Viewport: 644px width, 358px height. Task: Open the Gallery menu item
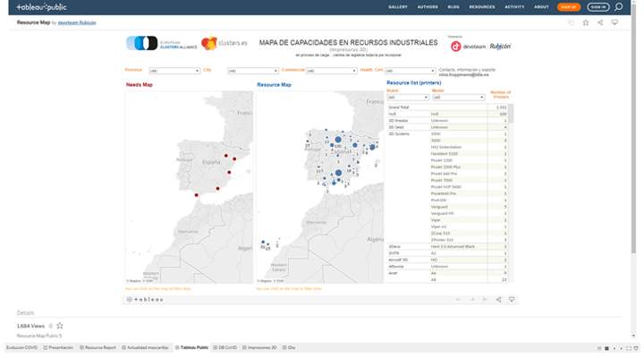[397, 7]
